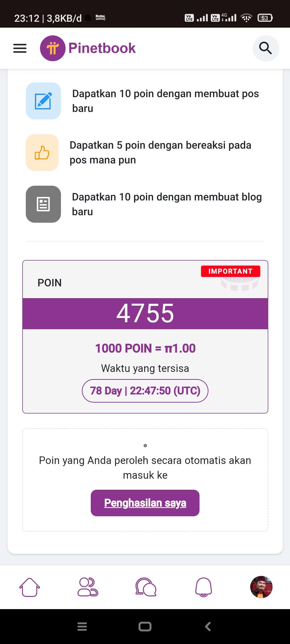
Task: Click the Penghasilan saya button
Action: 145,503
